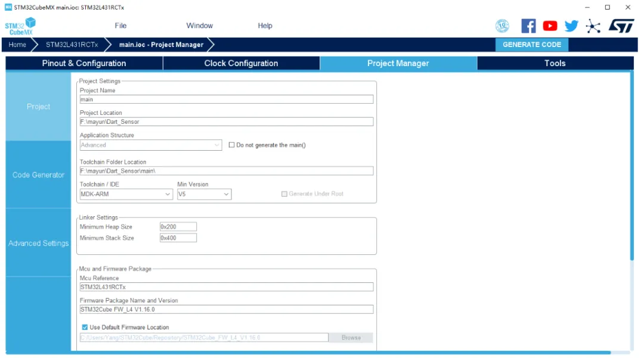Open the Advanced Settings side section
This screenshot has width=644, height=358.
[x=38, y=243]
